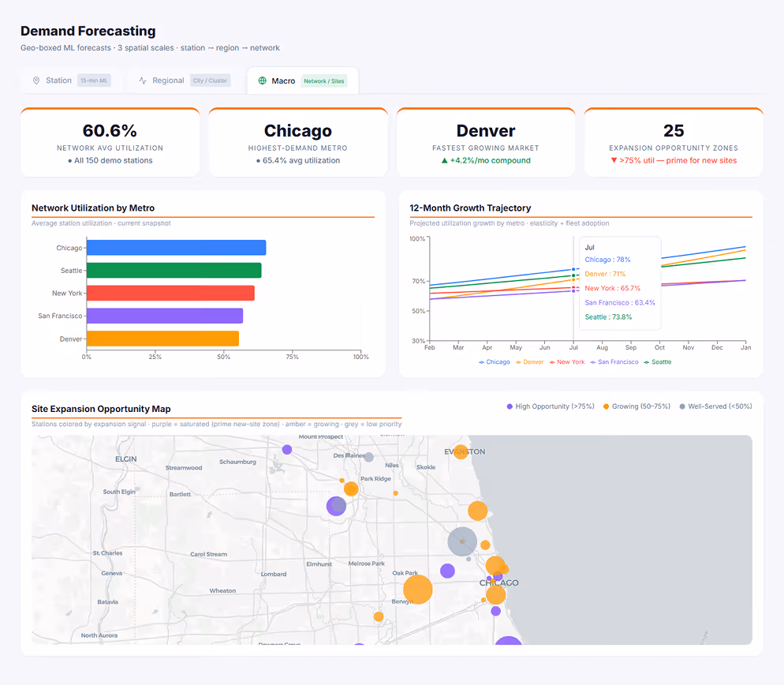Toggle the Denver series in the legend
The image size is (784, 685).
point(529,361)
